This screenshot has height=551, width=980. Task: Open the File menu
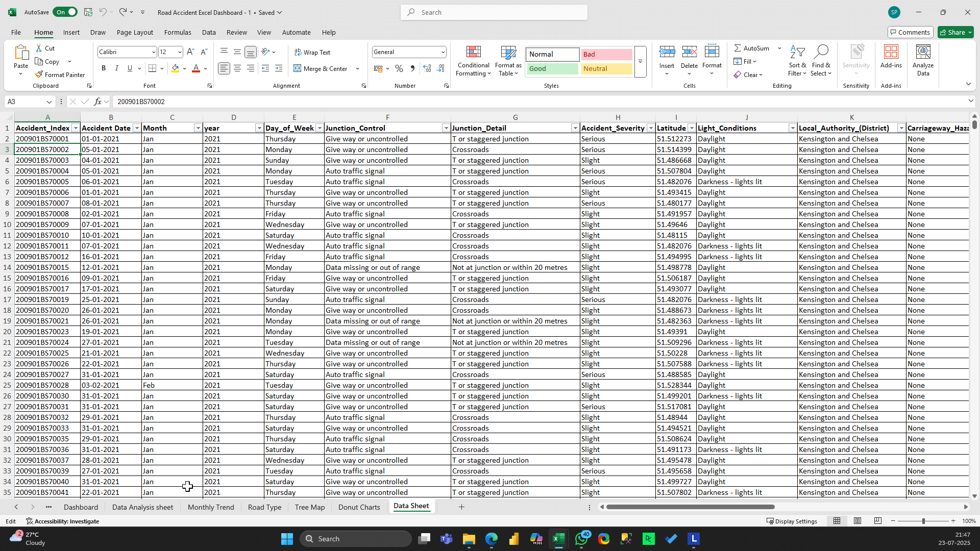[16, 32]
